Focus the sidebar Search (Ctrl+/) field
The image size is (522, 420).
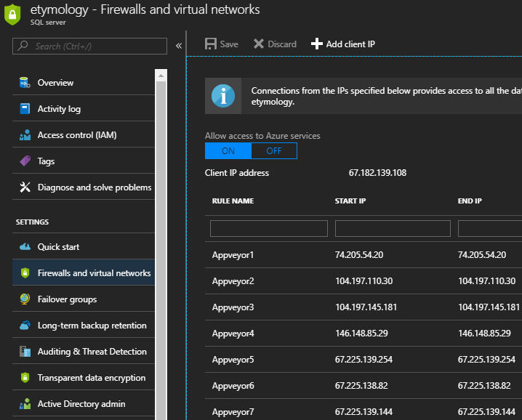(x=89, y=46)
